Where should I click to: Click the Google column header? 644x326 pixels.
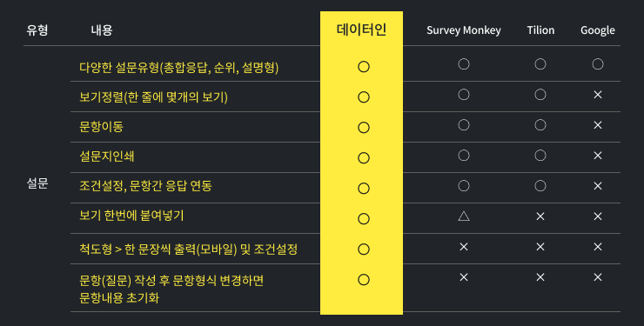(x=598, y=30)
